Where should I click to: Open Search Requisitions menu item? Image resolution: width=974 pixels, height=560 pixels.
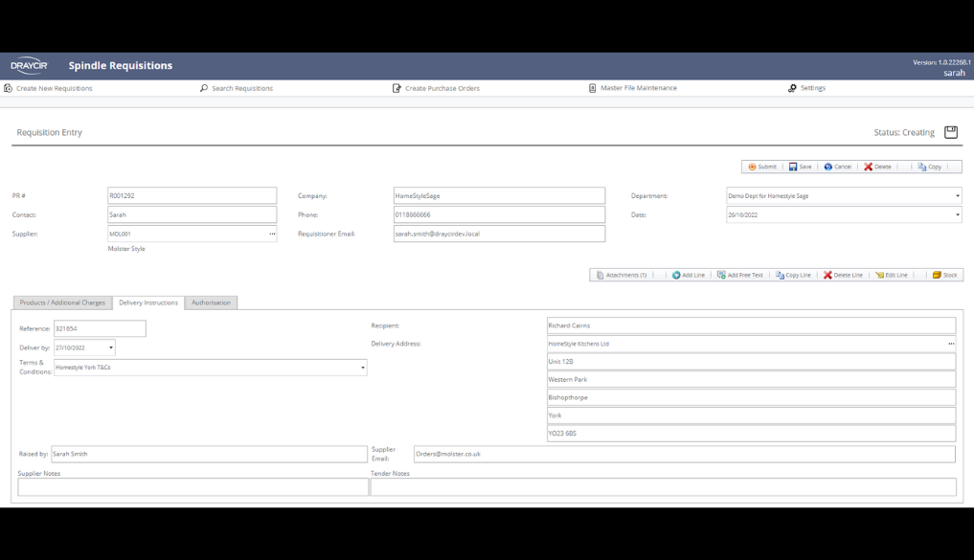237,88
